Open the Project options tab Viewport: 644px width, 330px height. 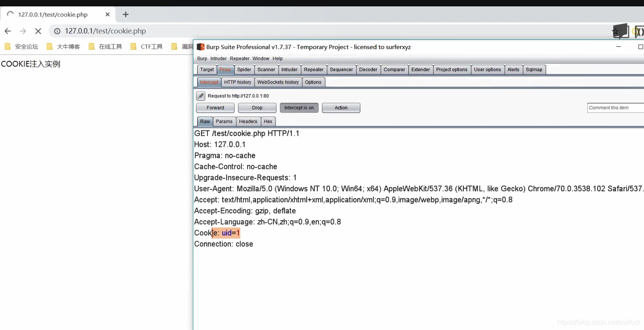[452, 69]
